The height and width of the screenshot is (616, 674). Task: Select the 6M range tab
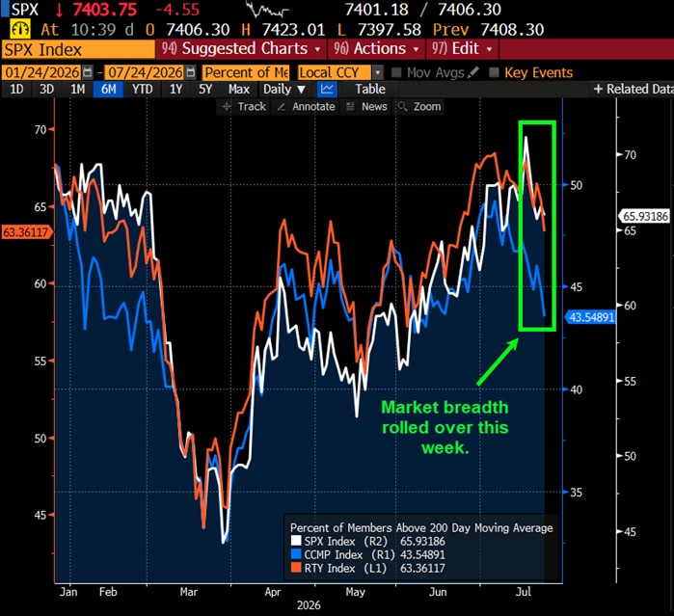pos(108,89)
